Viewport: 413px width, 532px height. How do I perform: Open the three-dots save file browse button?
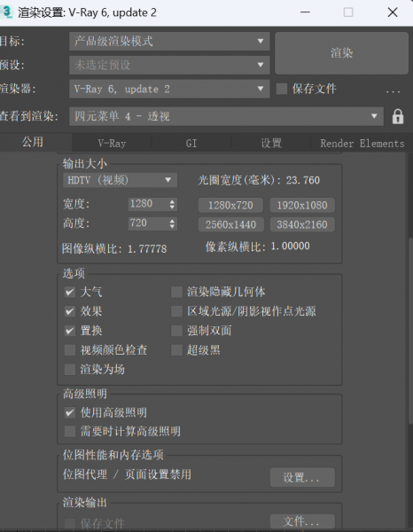click(393, 90)
